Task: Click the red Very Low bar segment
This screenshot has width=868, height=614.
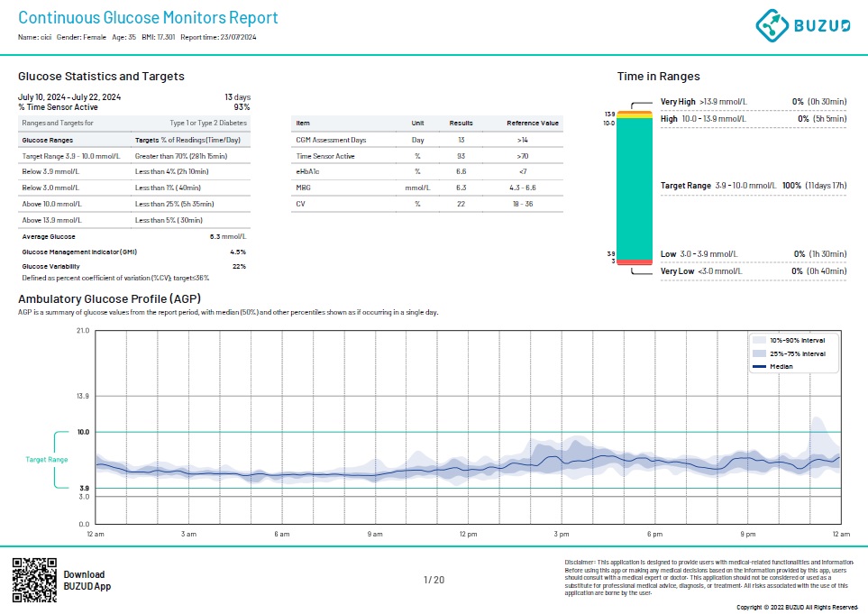Action: tap(634, 261)
